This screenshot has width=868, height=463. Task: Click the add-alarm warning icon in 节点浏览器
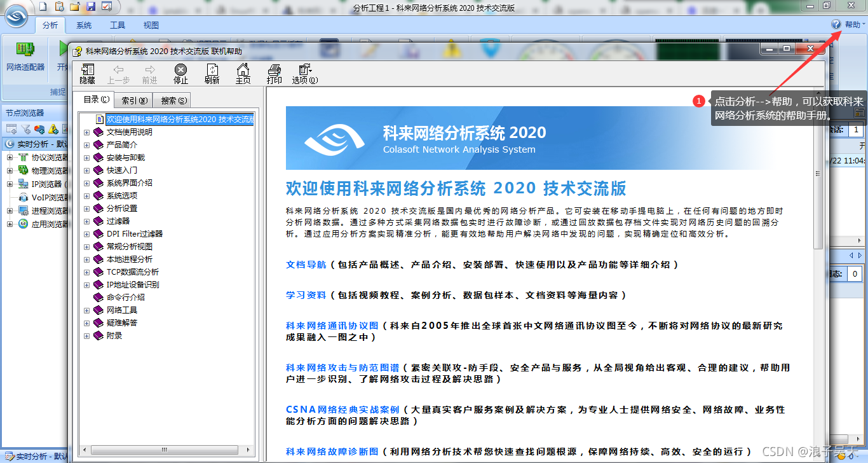(53, 129)
